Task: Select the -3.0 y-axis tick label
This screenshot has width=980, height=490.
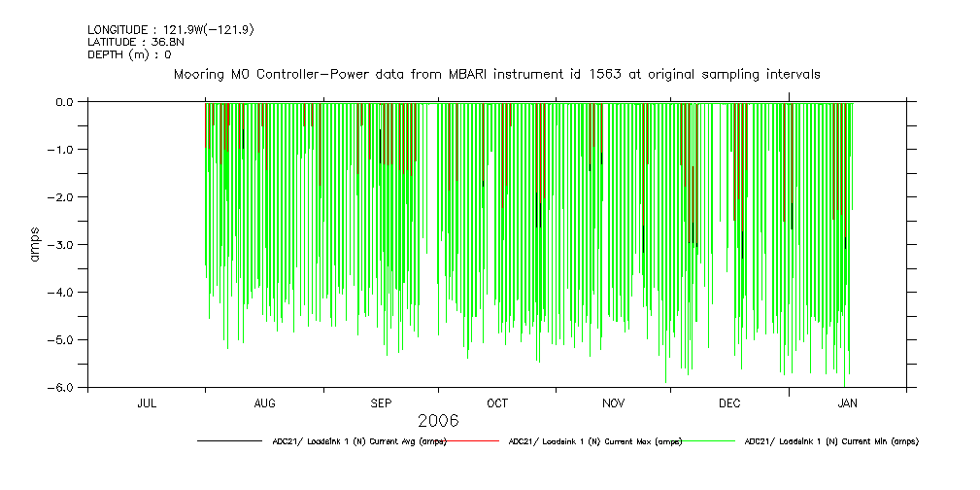Action: (62, 244)
